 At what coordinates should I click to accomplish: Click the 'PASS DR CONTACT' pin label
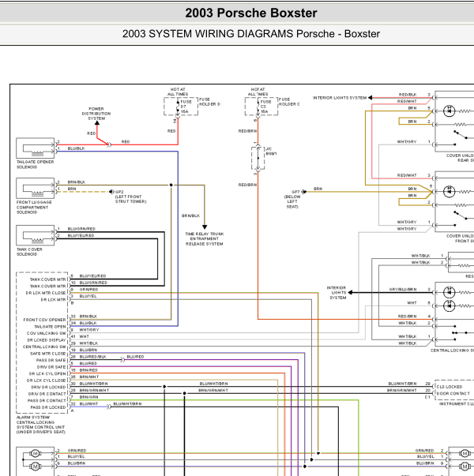[47, 400]
